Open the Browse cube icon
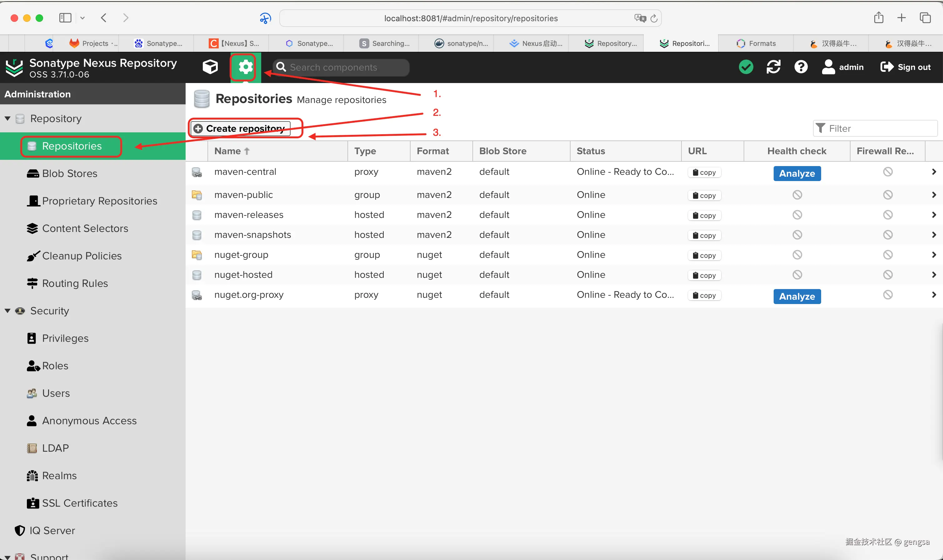The image size is (943, 560). pos(210,67)
